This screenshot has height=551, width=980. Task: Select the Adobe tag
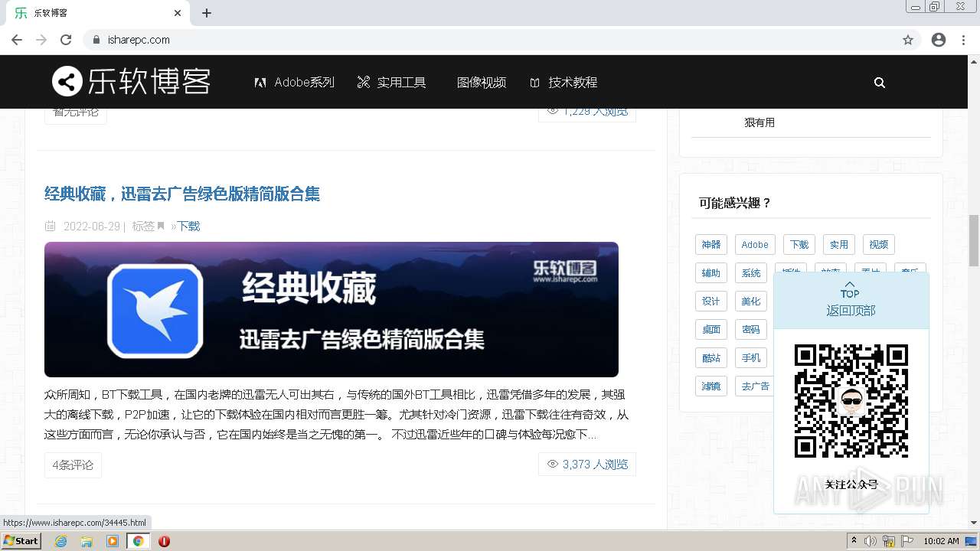pos(755,244)
